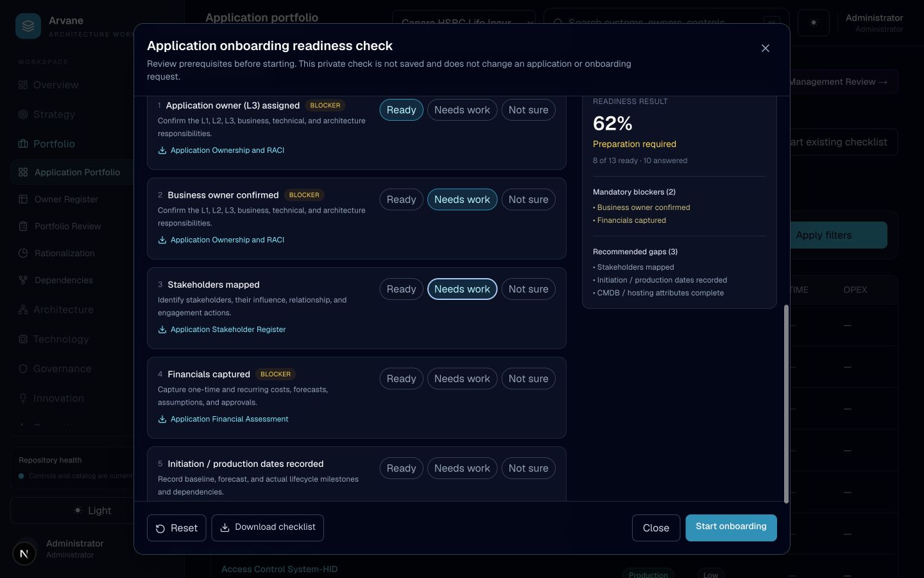
Task: Click the Arvane logo icon
Action: coord(28,26)
